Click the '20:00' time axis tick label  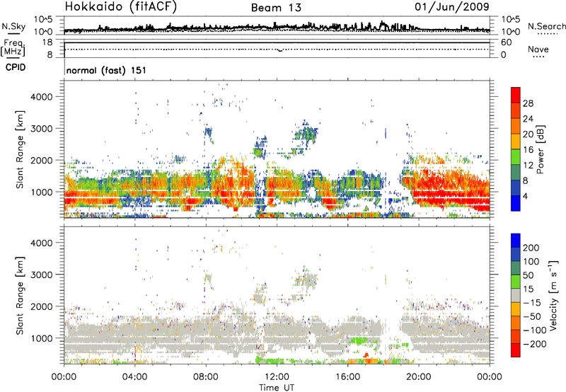click(x=418, y=377)
